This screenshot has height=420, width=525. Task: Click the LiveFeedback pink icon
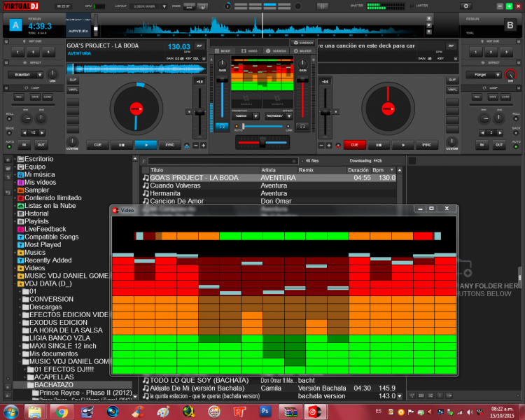click(20, 229)
